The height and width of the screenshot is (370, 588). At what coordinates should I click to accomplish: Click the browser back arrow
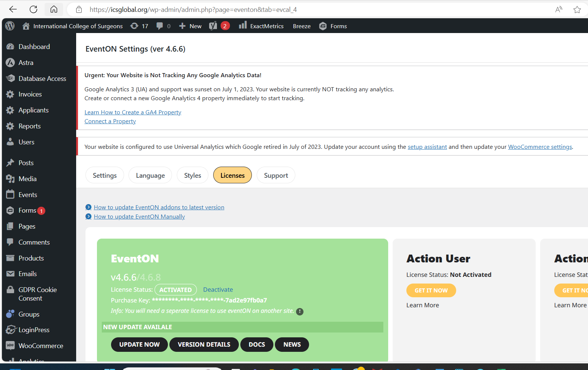pyautogui.click(x=13, y=9)
